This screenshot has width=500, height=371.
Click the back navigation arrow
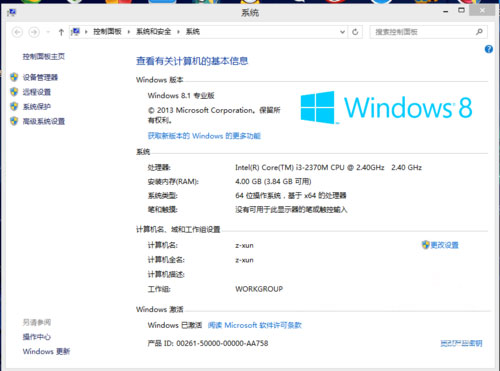coord(17,32)
